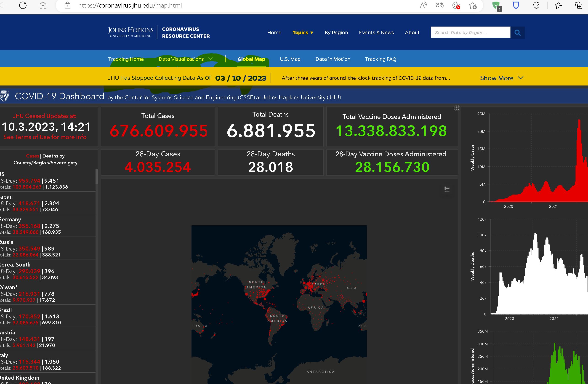Open Events & News menu item

(376, 33)
